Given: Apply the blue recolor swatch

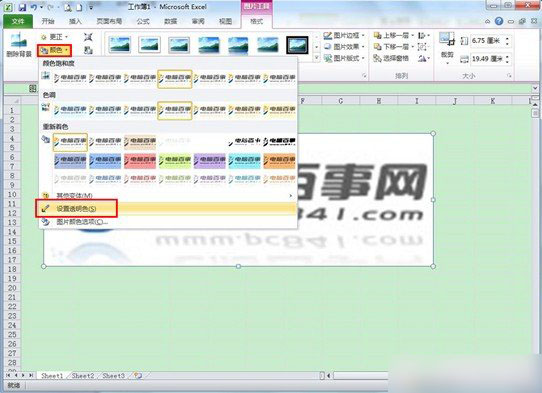Looking at the screenshot, I should (x=105, y=160).
